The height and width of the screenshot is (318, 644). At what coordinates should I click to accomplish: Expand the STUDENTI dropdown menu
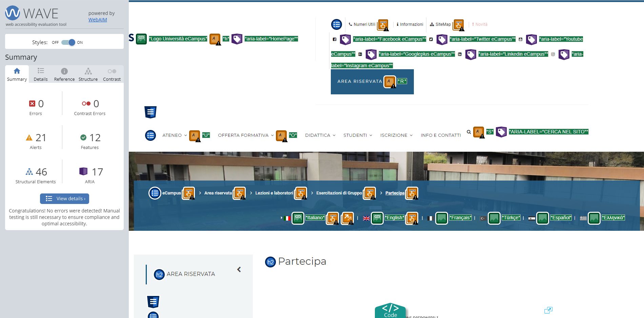coord(358,135)
